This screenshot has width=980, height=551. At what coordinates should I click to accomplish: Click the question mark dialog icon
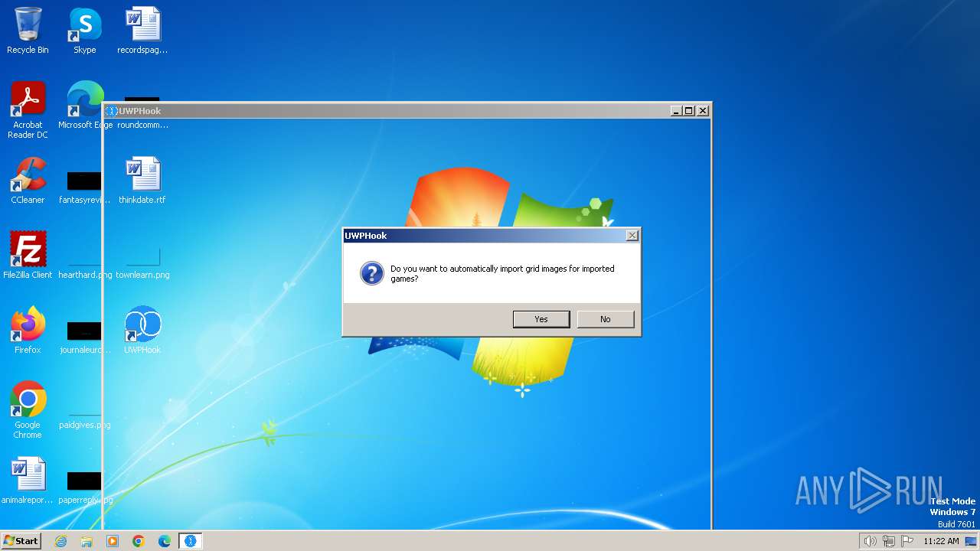click(372, 273)
